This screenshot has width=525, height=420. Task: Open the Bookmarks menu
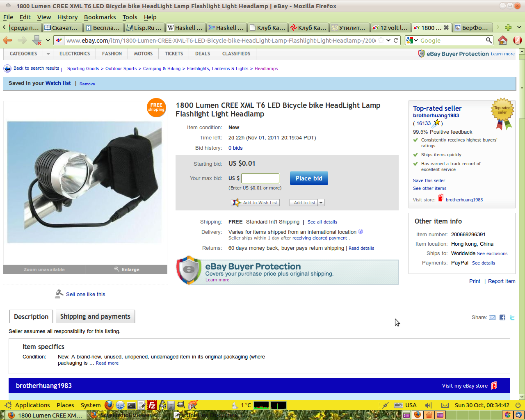click(100, 17)
